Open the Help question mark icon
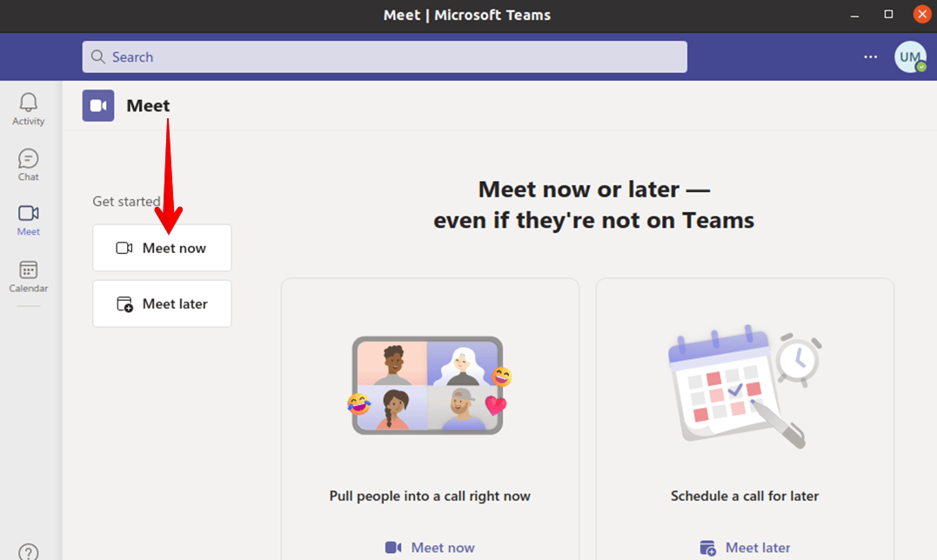This screenshot has width=937, height=560. coord(28,551)
